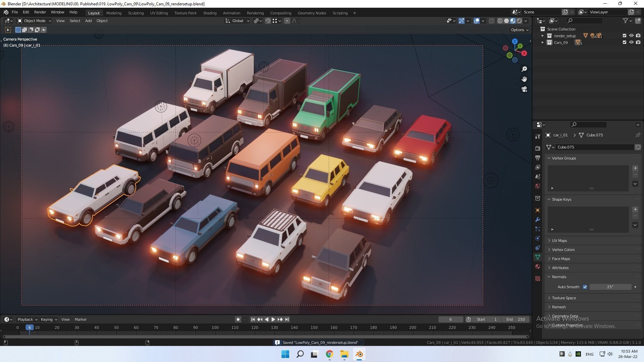The height and width of the screenshot is (362, 644).
Task: Switch to wireframe viewport shading
Action: pos(500,21)
